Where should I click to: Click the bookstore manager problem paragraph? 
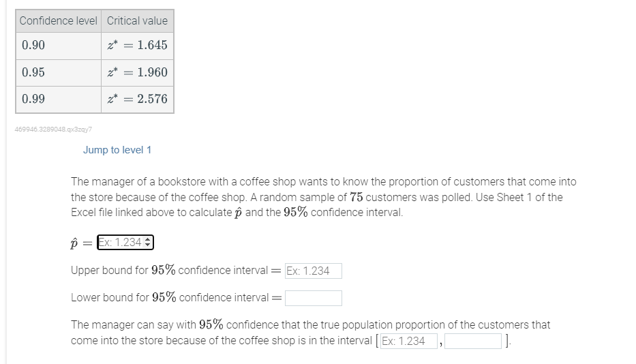click(x=324, y=197)
